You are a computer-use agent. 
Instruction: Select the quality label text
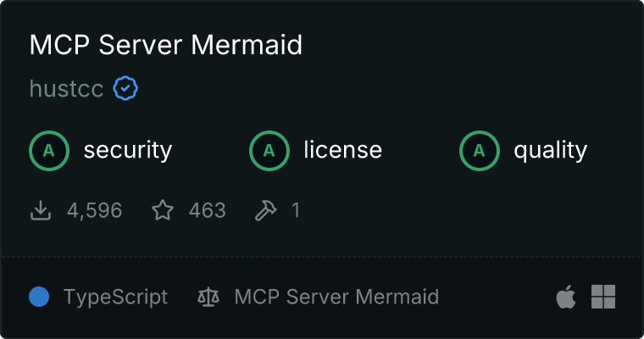tap(551, 150)
